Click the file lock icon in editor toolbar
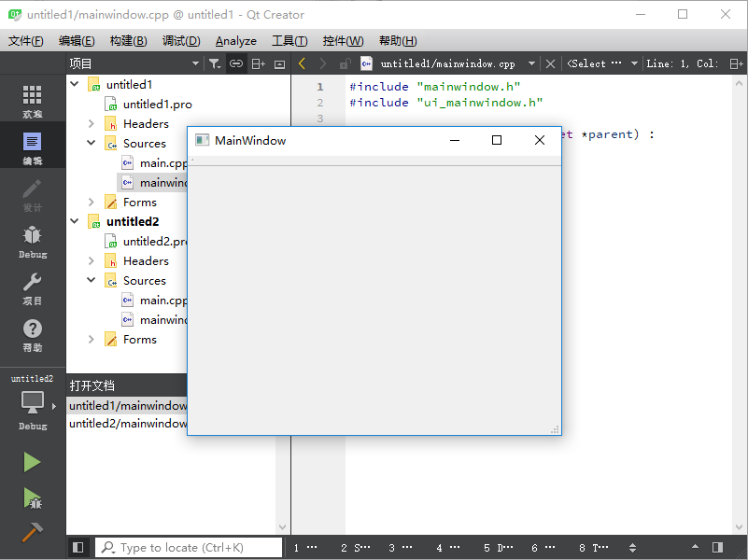This screenshot has height=560, width=748. click(345, 63)
